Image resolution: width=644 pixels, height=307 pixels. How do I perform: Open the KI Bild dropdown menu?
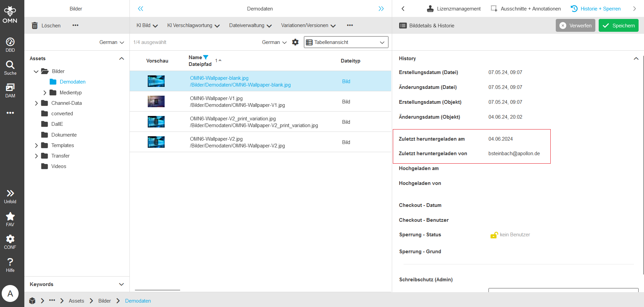click(x=147, y=25)
